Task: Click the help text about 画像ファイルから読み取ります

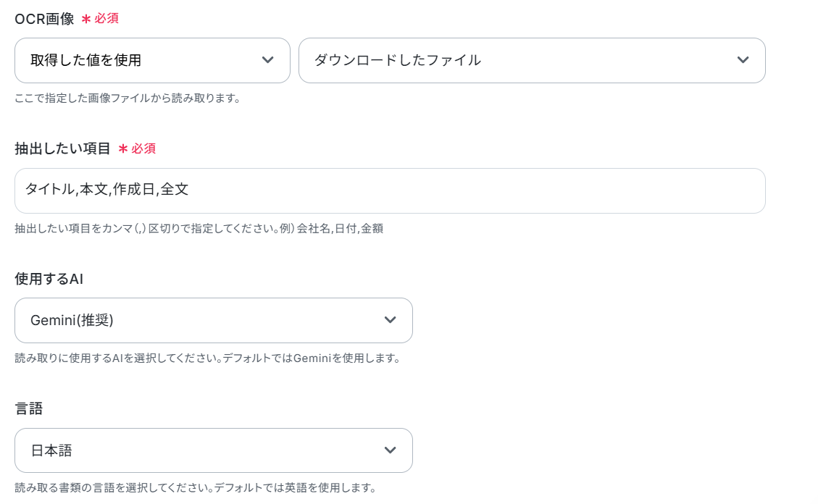Action: tap(128, 98)
